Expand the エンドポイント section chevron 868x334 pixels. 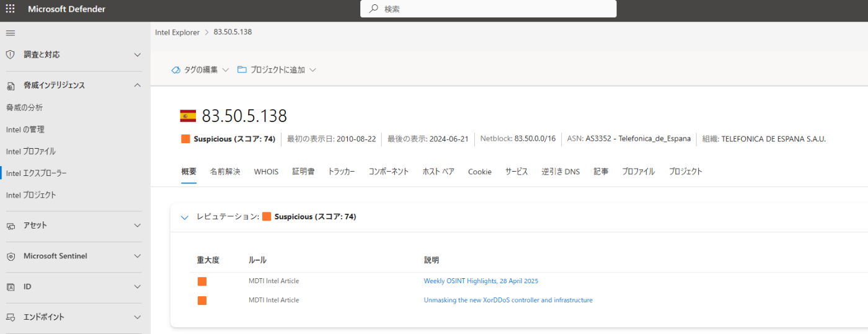(x=138, y=317)
